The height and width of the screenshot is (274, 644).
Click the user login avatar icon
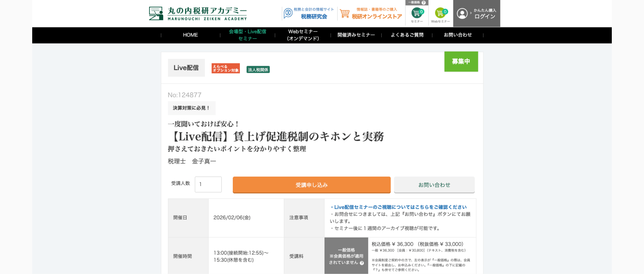(x=462, y=14)
